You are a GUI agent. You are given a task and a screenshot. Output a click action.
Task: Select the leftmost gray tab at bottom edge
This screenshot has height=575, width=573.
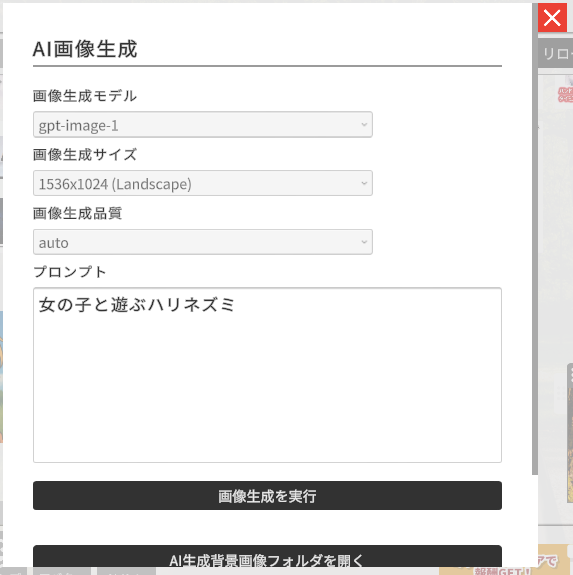pos(13,571)
